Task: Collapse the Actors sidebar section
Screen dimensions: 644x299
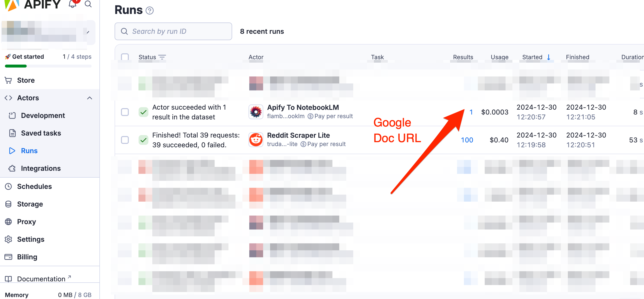Action: point(90,98)
